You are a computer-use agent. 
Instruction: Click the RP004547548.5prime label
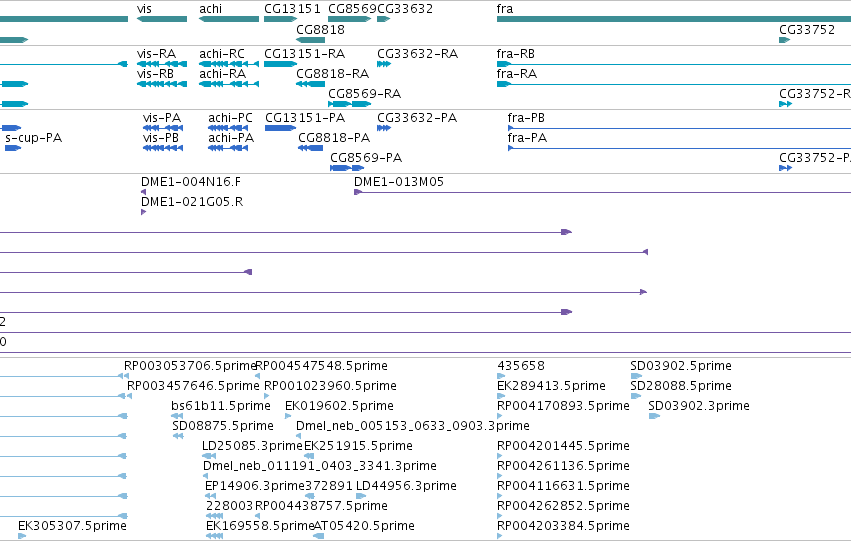coord(321,366)
